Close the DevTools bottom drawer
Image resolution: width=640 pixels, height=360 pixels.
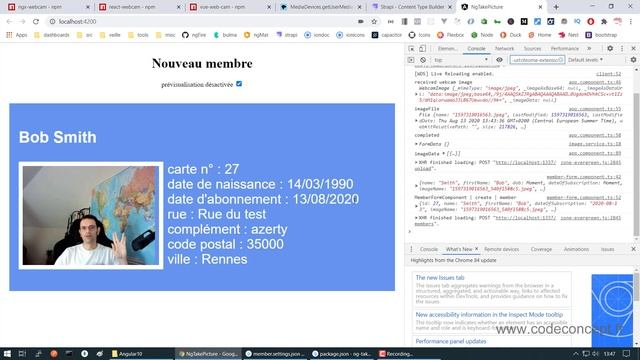[633, 249]
